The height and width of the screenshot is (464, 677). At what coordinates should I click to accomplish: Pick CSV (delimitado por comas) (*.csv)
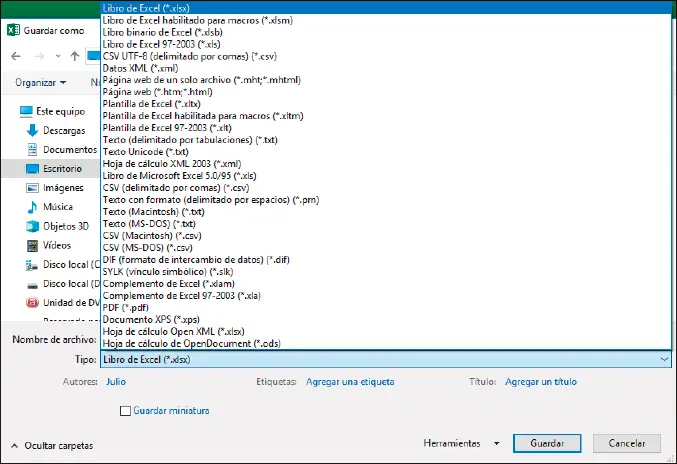pos(386,188)
